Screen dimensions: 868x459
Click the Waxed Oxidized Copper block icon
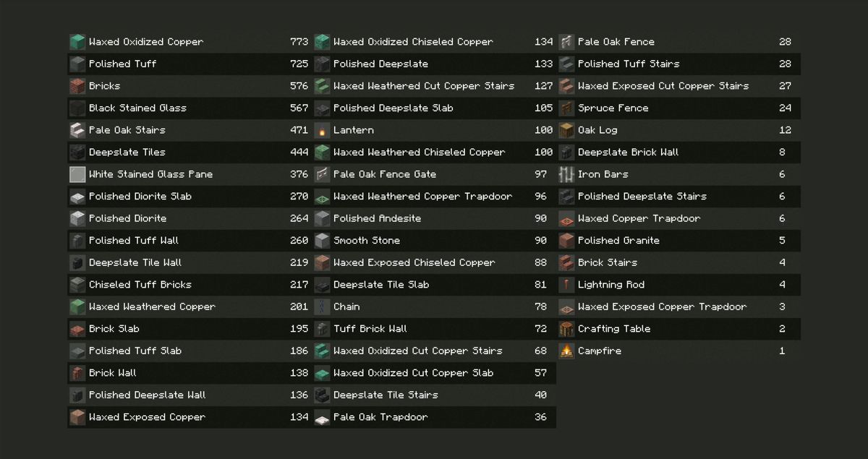[77, 42]
